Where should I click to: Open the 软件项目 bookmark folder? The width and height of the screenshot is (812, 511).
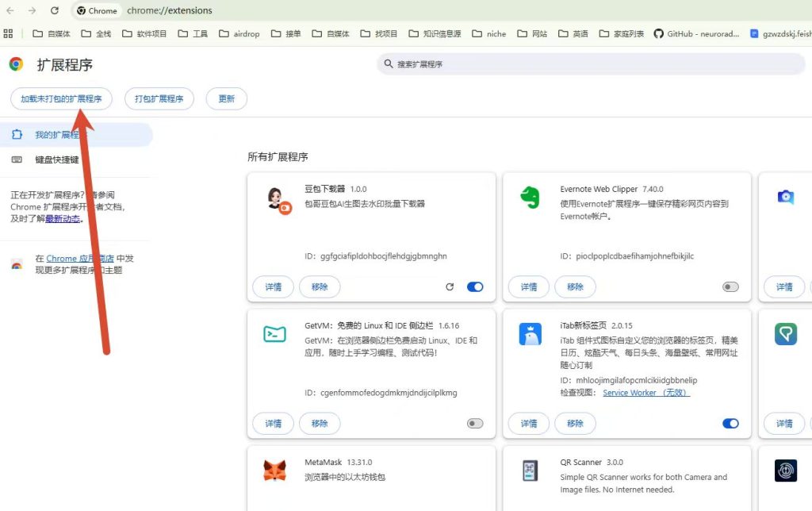point(144,33)
